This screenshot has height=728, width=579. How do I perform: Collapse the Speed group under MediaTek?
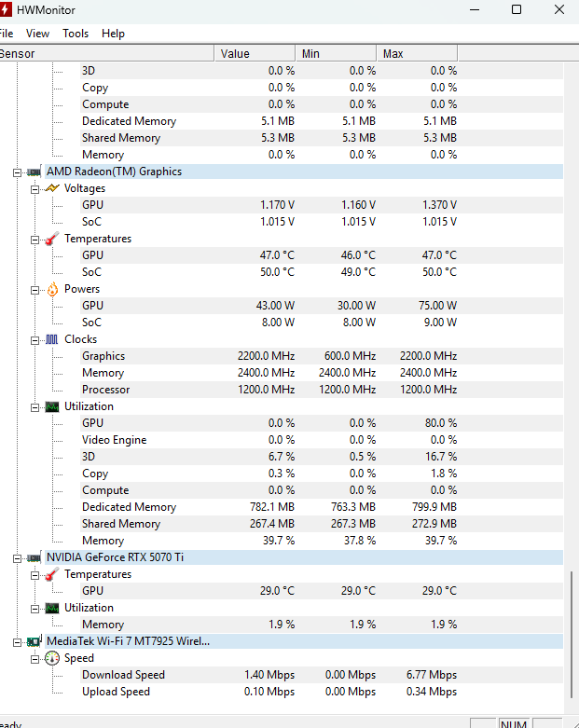click(34, 659)
